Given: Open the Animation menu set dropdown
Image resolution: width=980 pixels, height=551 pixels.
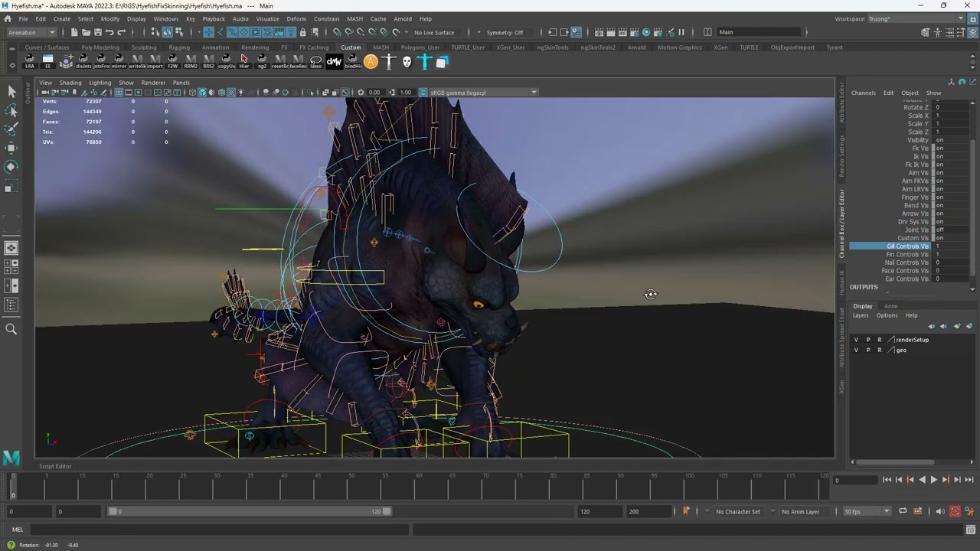Looking at the screenshot, I should tap(31, 32).
